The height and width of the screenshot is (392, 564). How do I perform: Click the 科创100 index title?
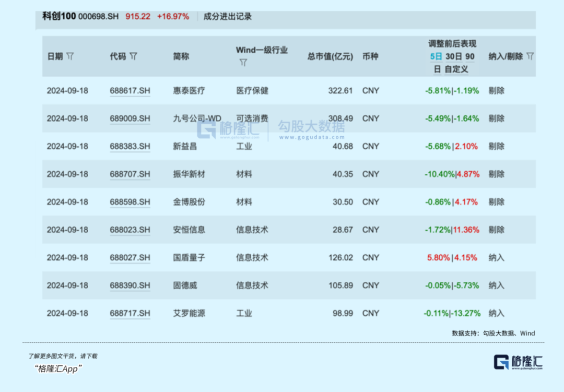pyautogui.click(x=59, y=16)
